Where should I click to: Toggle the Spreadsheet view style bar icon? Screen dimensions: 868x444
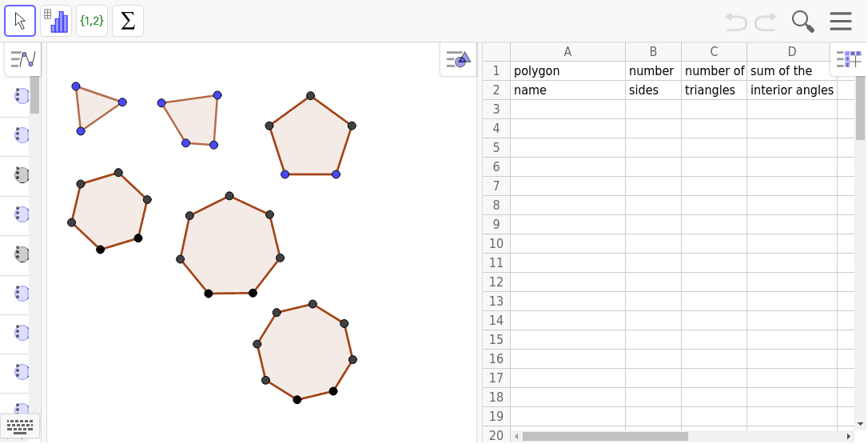click(x=849, y=58)
